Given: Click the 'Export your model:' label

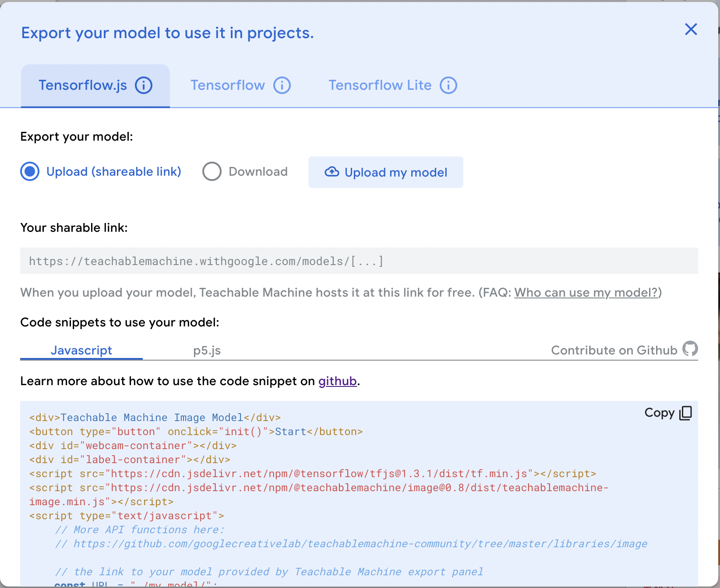Looking at the screenshot, I should (77, 137).
